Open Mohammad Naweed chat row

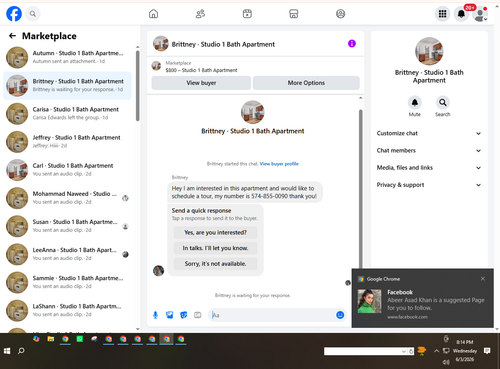(67, 198)
